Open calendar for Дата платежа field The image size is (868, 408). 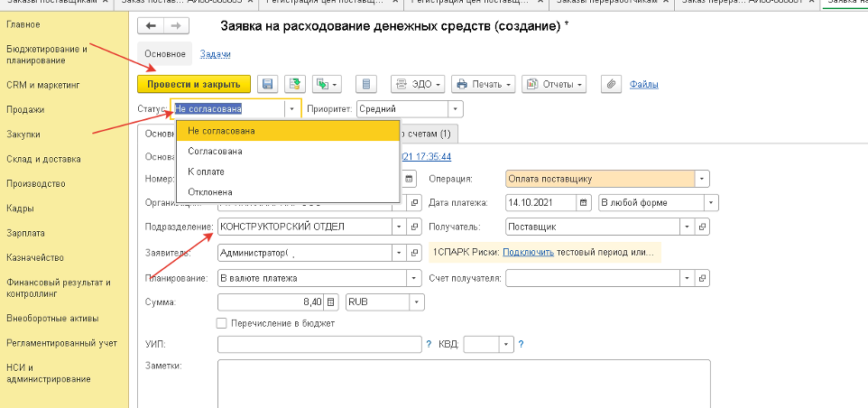click(582, 202)
